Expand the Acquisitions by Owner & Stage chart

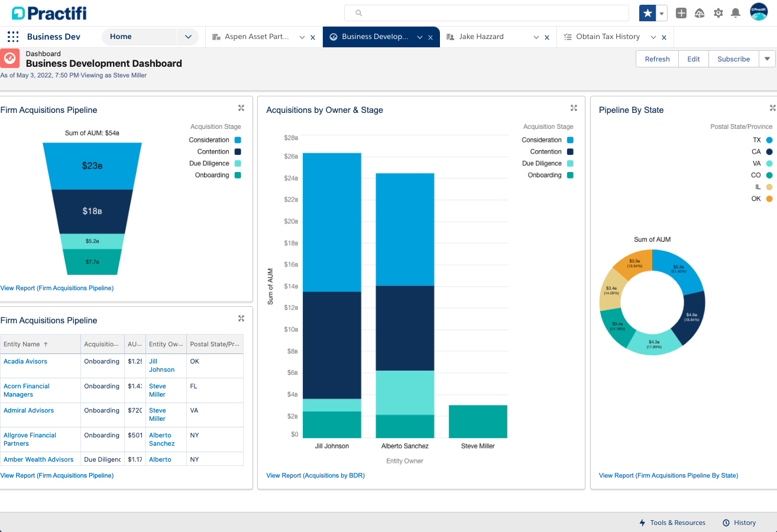tap(574, 108)
